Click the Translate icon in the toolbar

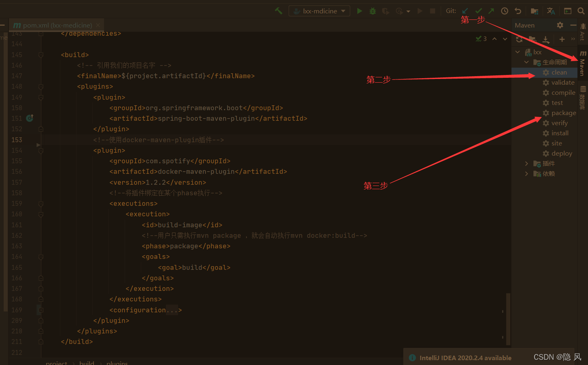(x=551, y=11)
